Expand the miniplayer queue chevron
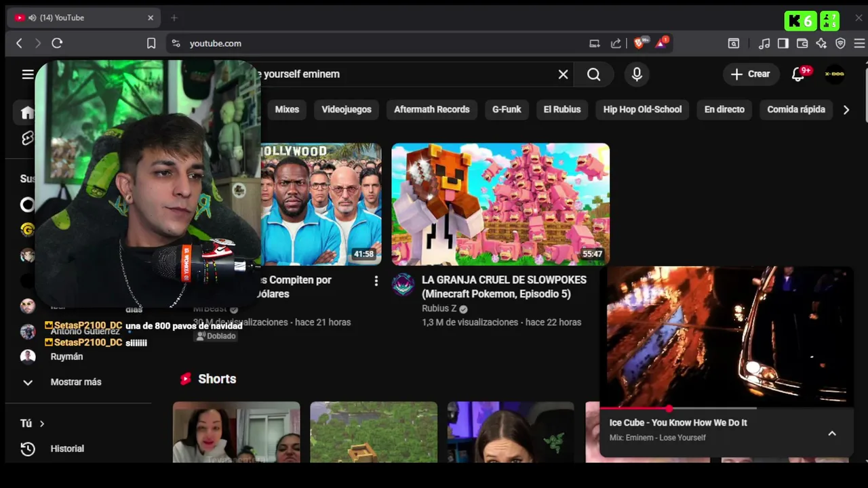Image resolution: width=868 pixels, height=488 pixels. coord(832,434)
